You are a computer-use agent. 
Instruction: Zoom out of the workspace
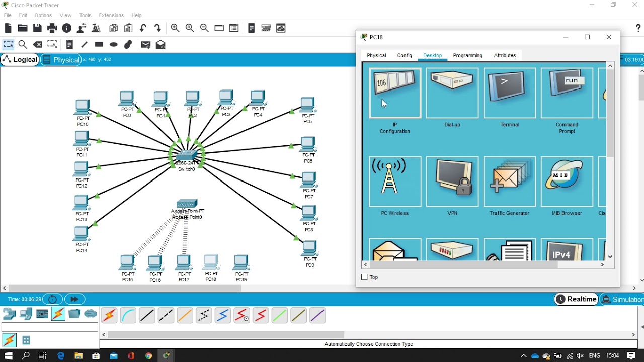pyautogui.click(x=204, y=28)
